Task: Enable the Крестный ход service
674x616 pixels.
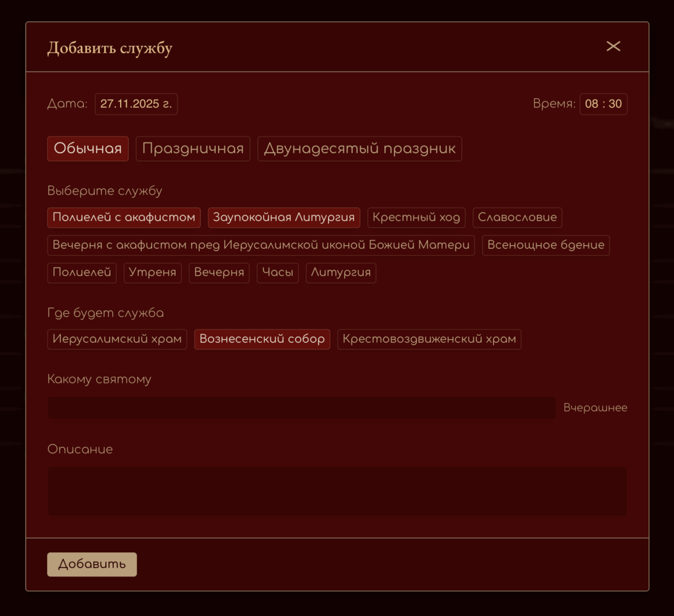Action: pos(416,218)
